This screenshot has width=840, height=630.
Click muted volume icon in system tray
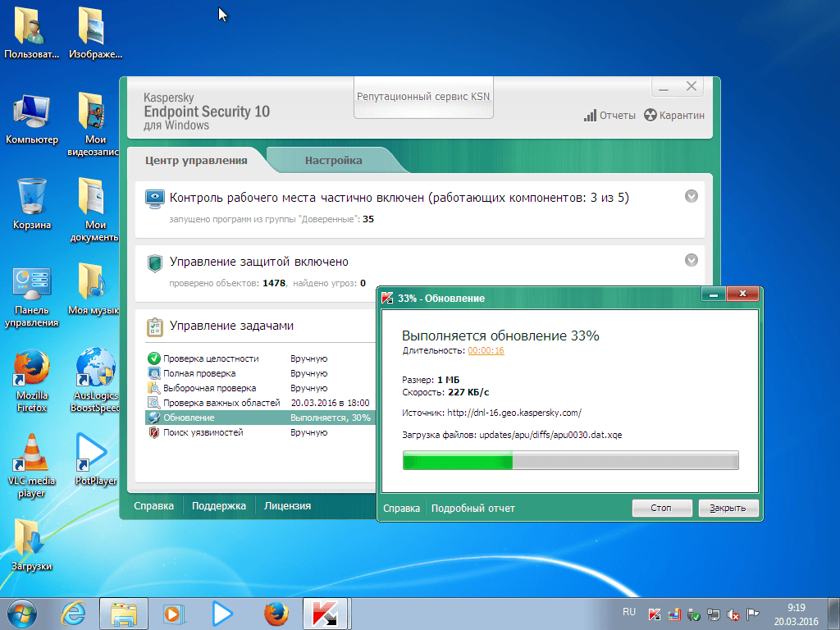[x=733, y=614]
